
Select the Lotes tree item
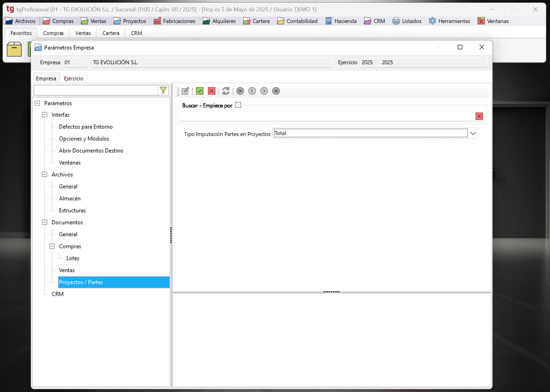click(73, 258)
